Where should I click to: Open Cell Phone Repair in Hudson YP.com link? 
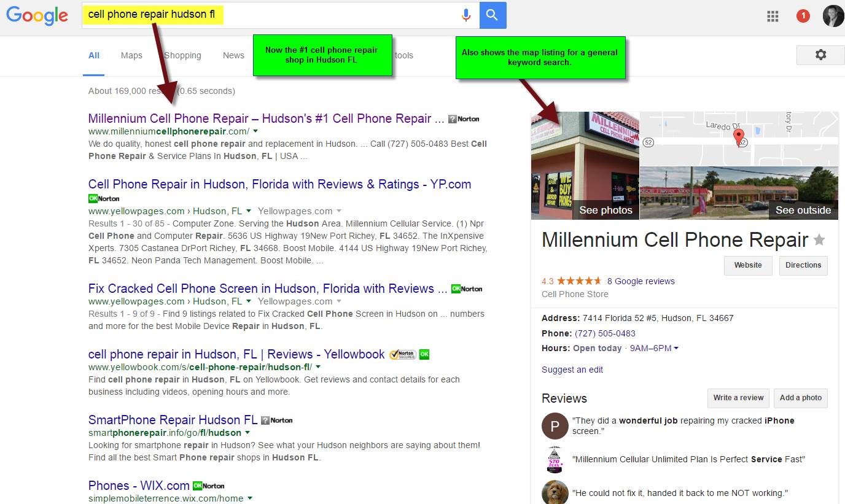click(x=280, y=184)
